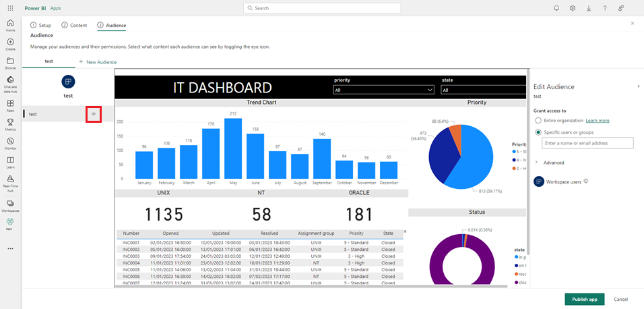The height and width of the screenshot is (309, 644).
Task: Click the name or email address field
Action: (588, 143)
